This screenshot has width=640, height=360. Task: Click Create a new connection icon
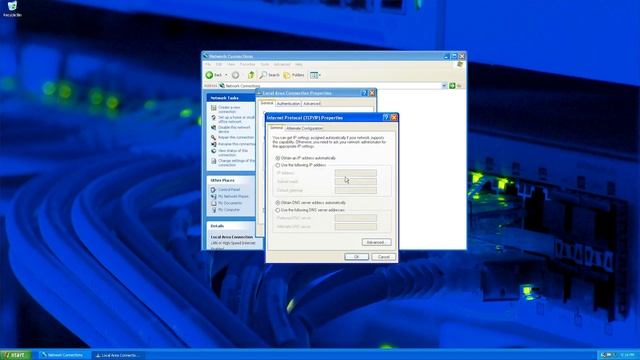pos(213,108)
